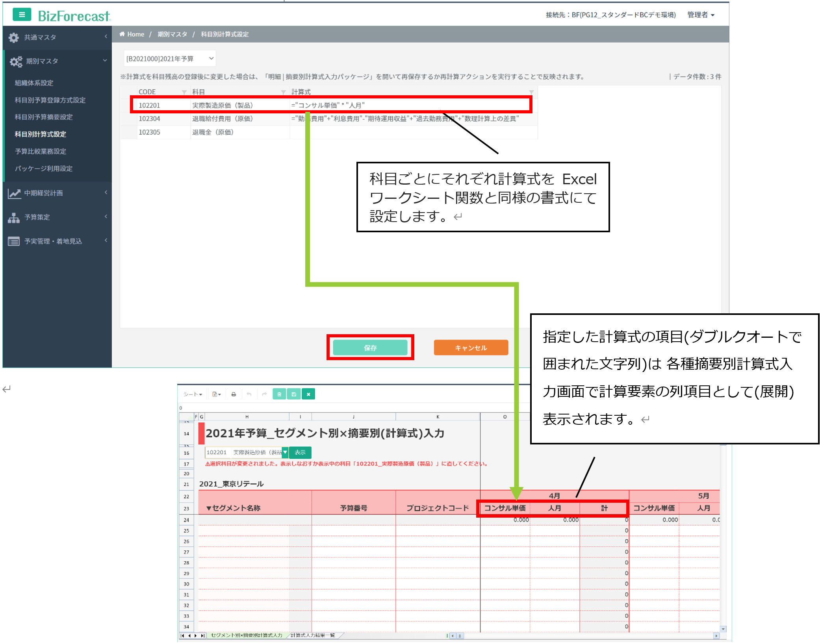Click the print icon in sheet toolbar

tap(234, 394)
